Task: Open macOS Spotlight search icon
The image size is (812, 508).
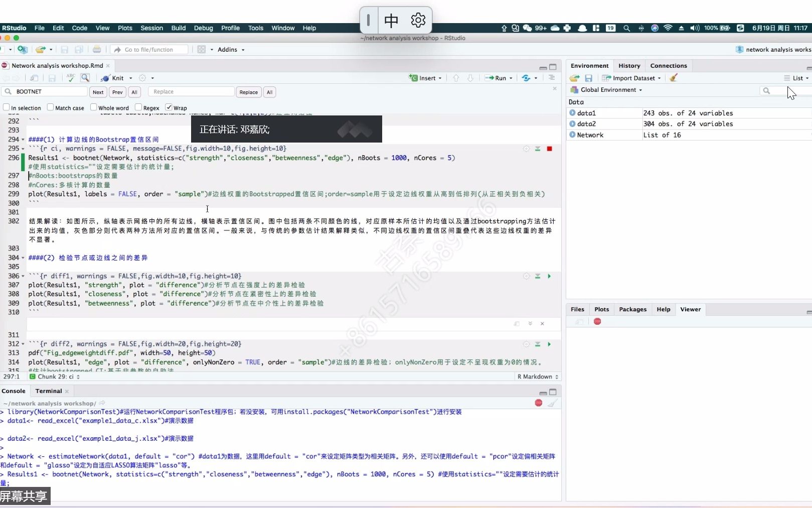Action: [626, 28]
